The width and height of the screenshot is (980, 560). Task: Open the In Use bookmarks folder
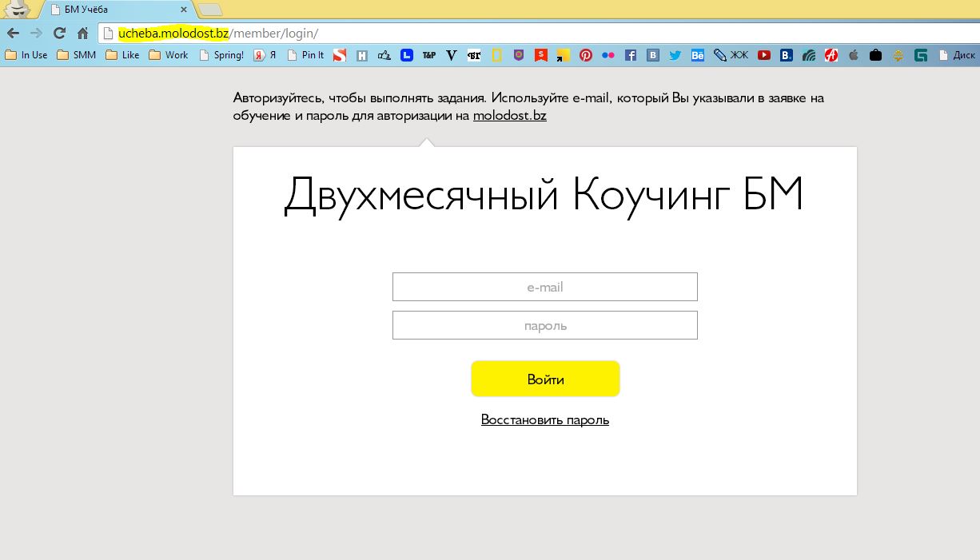tap(26, 55)
